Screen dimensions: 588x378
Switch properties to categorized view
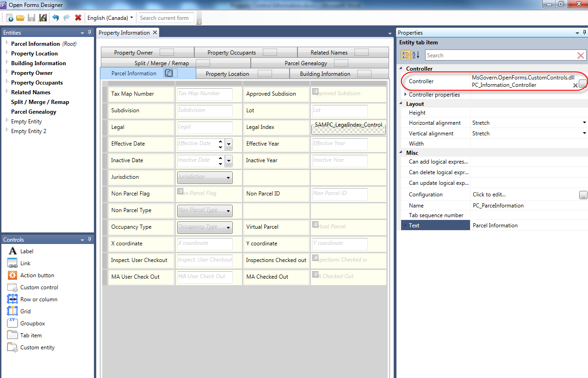(406, 55)
